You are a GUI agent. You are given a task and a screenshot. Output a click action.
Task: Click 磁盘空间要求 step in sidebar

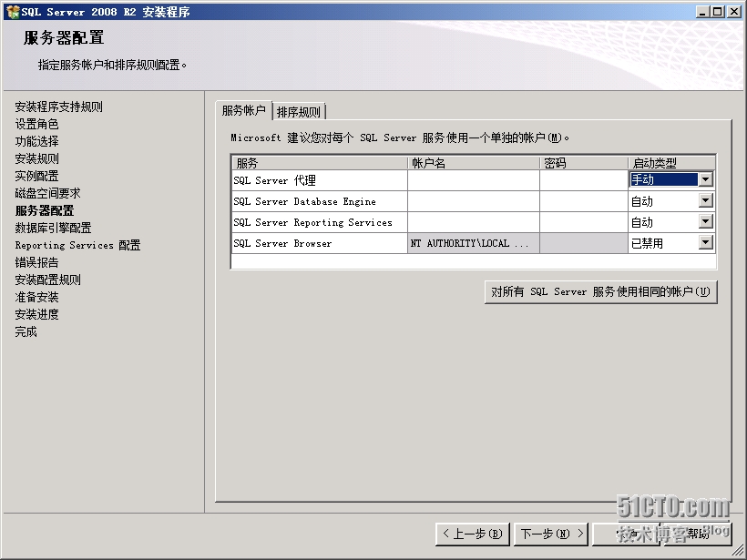(x=47, y=193)
